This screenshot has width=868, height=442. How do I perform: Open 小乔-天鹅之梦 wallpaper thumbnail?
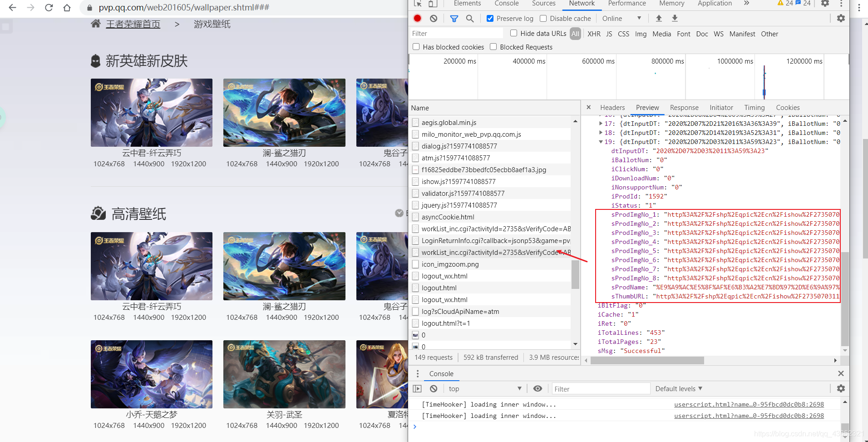coord(151,374)
